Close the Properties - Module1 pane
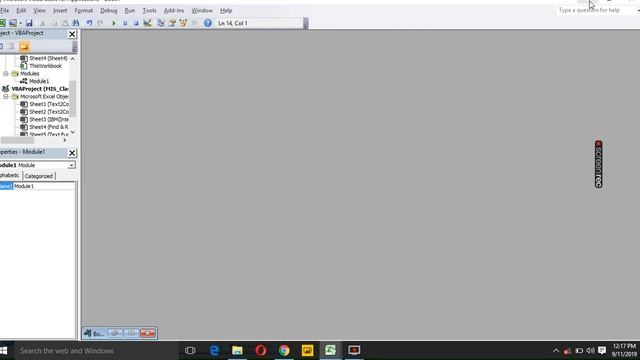 pyautogui.click(x=72, y=153)
